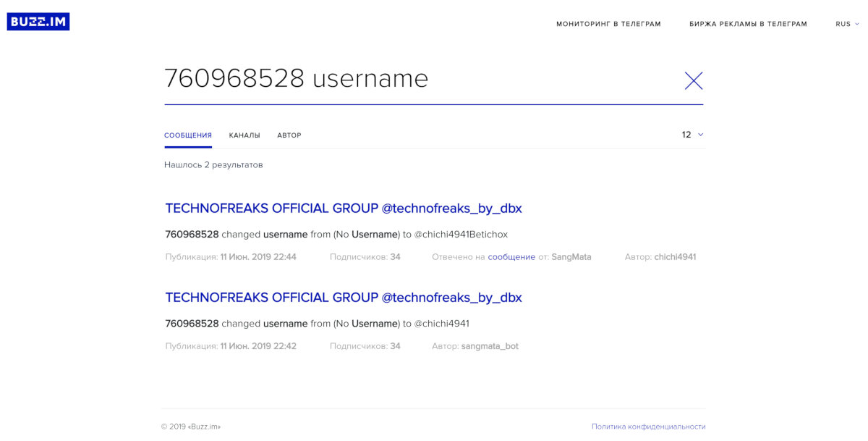Open the BUZZ.IM logo homepage

(x=38, y=22)
